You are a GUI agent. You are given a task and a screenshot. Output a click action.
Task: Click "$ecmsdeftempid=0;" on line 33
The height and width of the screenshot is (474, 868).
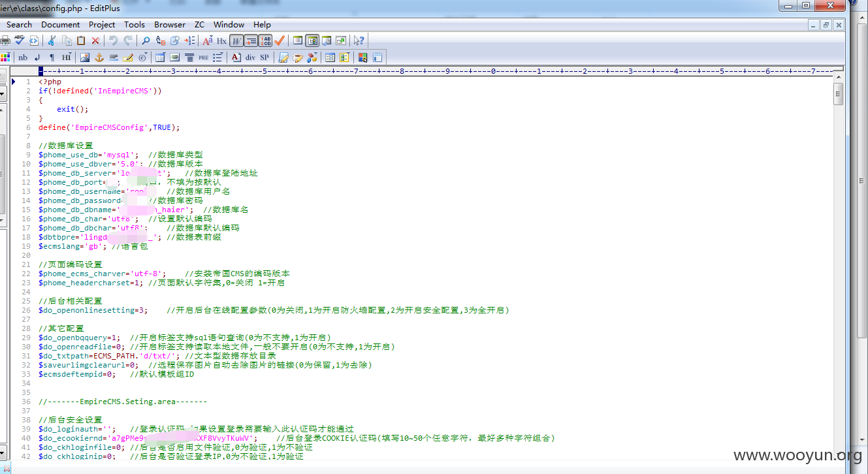point(77,374)
